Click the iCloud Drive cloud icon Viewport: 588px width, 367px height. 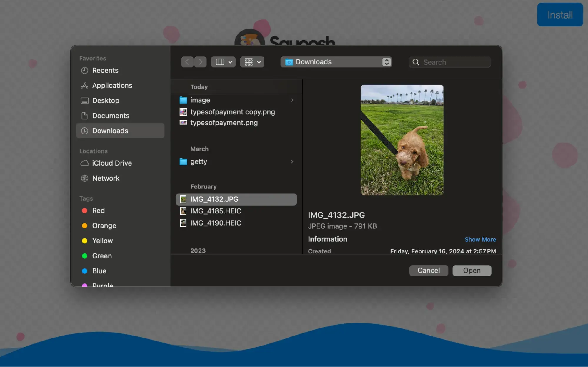[84, 163]
